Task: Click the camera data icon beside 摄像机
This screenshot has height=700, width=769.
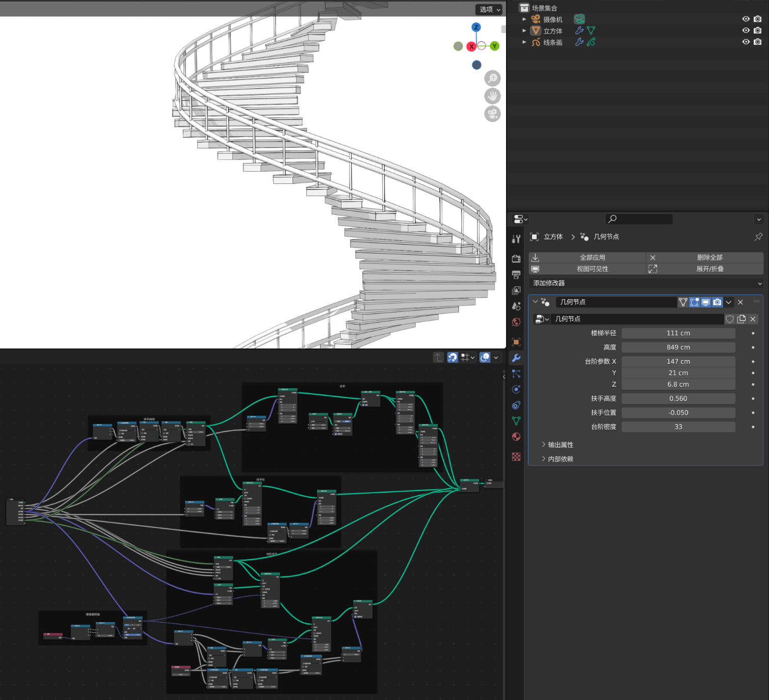Action: [x=579, y=19]
